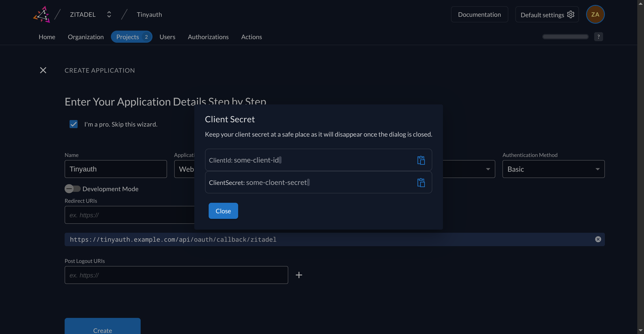
Task: Expand the grant type dropdown next to Web
Action: 487,169
